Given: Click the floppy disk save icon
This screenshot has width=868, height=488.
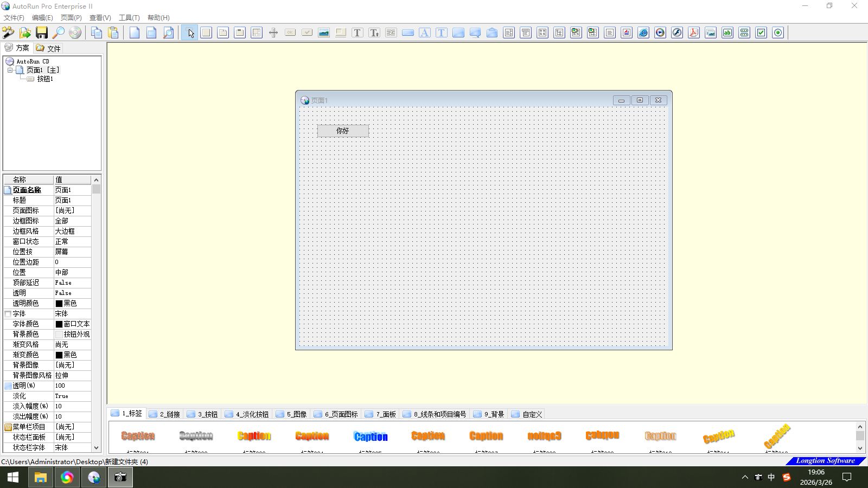Looking at the screenshot, I should pyautogui.click(x=42, y=33).
